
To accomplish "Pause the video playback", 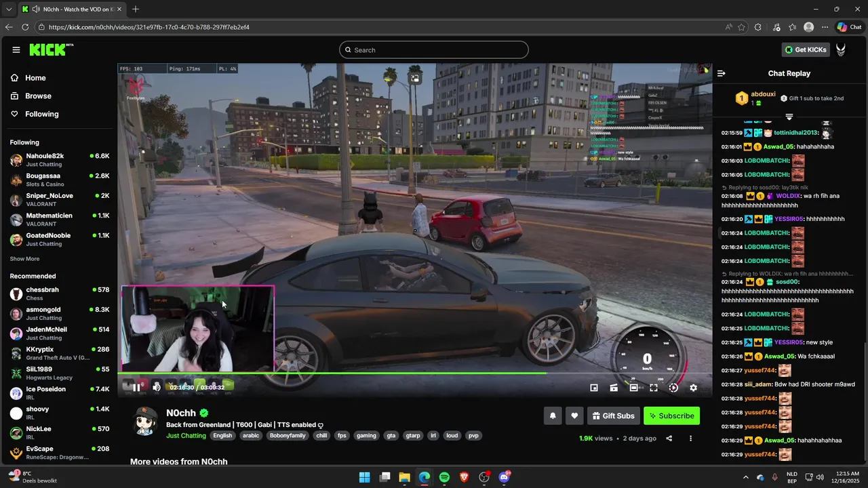I will click(136, 388).
